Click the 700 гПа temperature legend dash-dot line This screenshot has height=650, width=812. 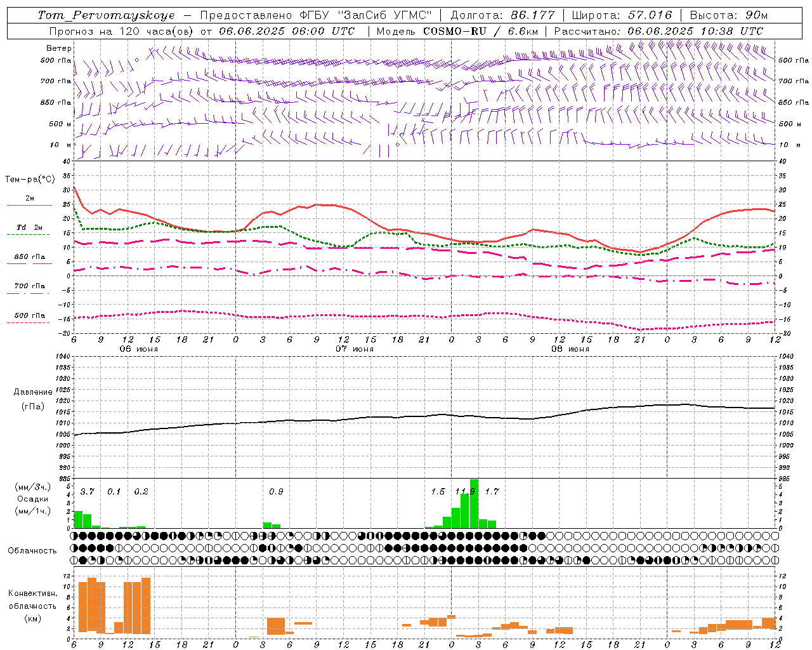coord(29,293)
